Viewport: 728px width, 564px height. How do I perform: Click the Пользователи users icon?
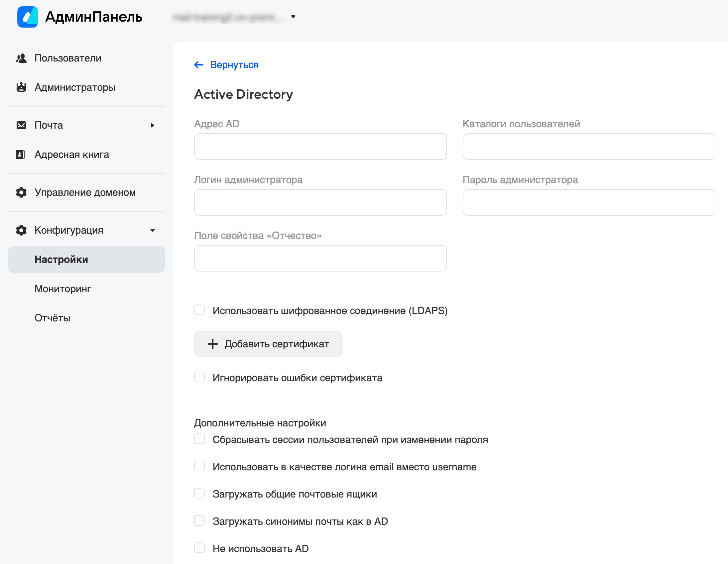click(21, 58)
